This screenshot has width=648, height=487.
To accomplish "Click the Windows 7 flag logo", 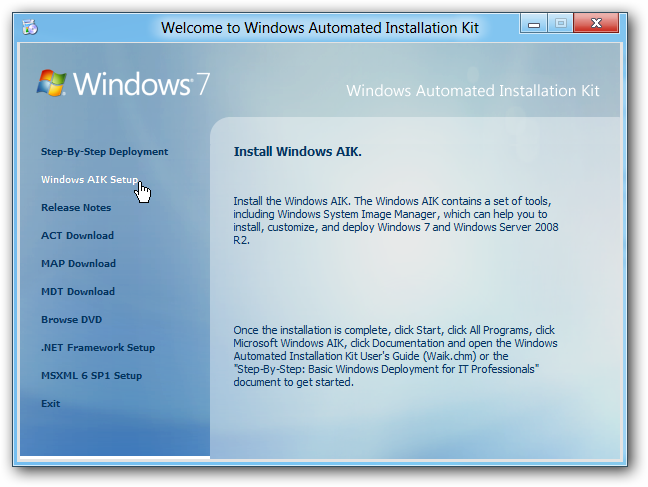I will (x=52, y=83).
